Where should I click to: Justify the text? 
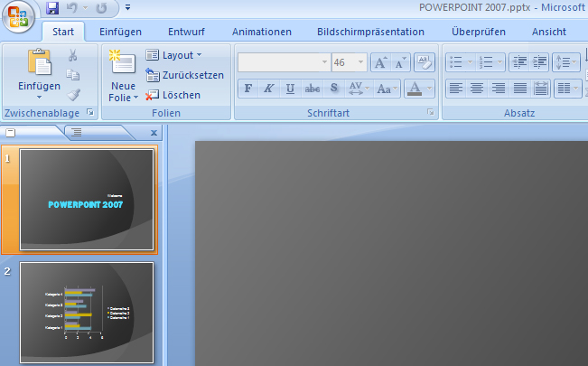pos(519,89)
